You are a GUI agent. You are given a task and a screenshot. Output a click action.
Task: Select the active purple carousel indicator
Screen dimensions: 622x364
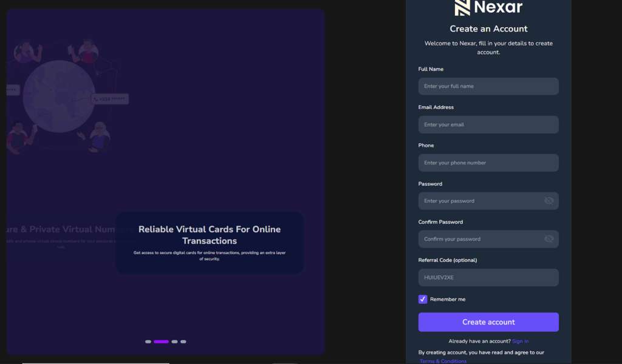tap(161, 342)
